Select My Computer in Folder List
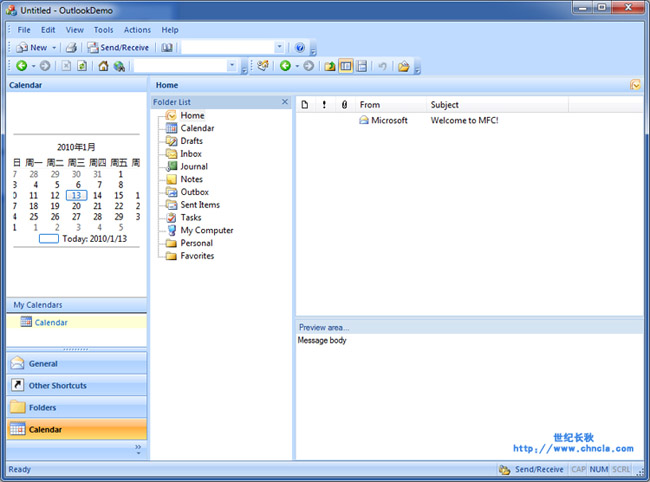This screenshot has height=482, width=650. (206, 230)
